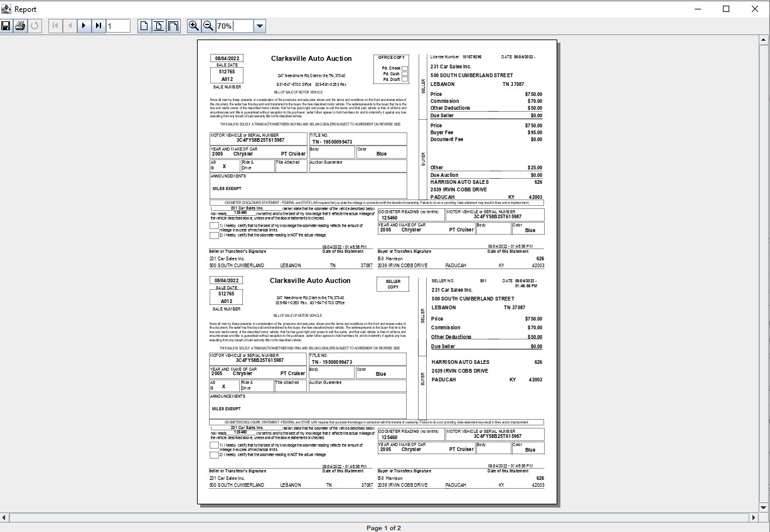Select the Fit Width view icon
The image size is (770, 532).
click(x=173, y=26)
